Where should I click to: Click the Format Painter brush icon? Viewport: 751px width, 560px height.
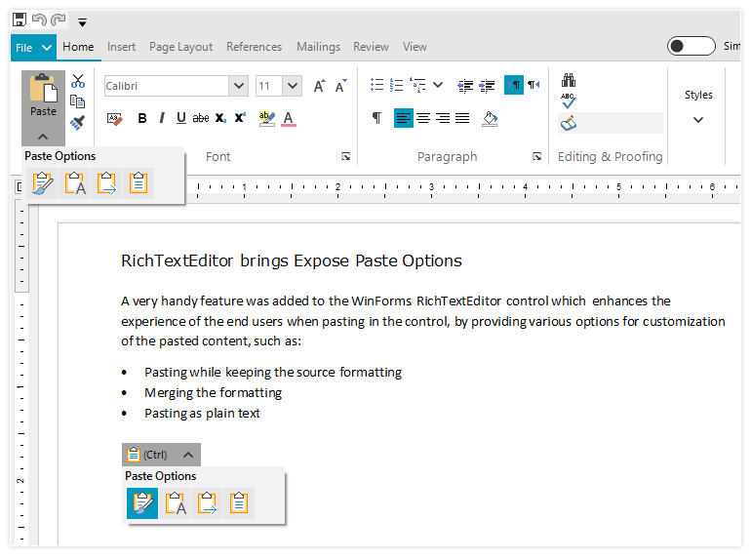[78, 123]
